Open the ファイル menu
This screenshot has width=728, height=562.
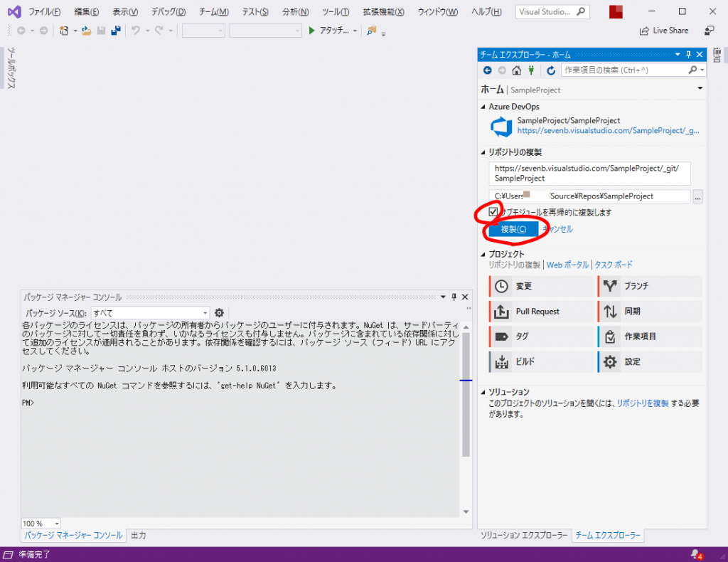coord(45,12)
